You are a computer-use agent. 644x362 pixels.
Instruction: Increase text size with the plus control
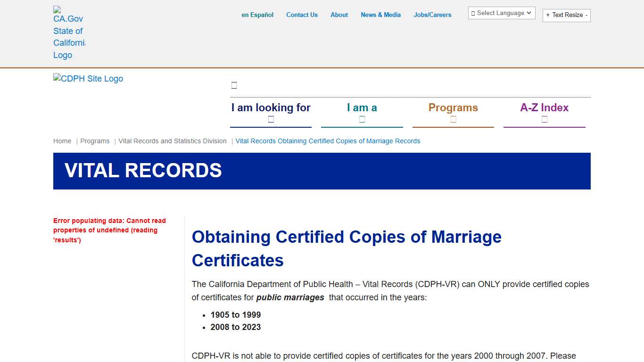[547, 15]
